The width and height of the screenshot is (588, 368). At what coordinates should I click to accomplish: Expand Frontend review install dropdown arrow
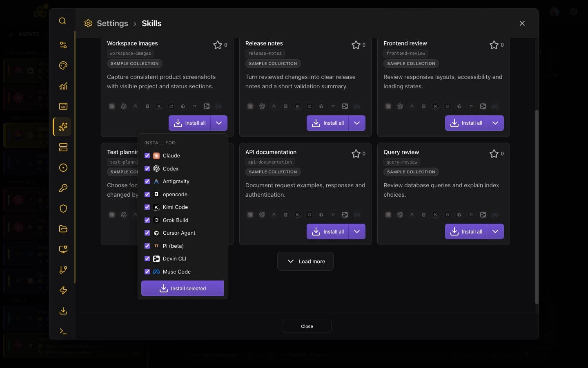(x=495, y=123)
